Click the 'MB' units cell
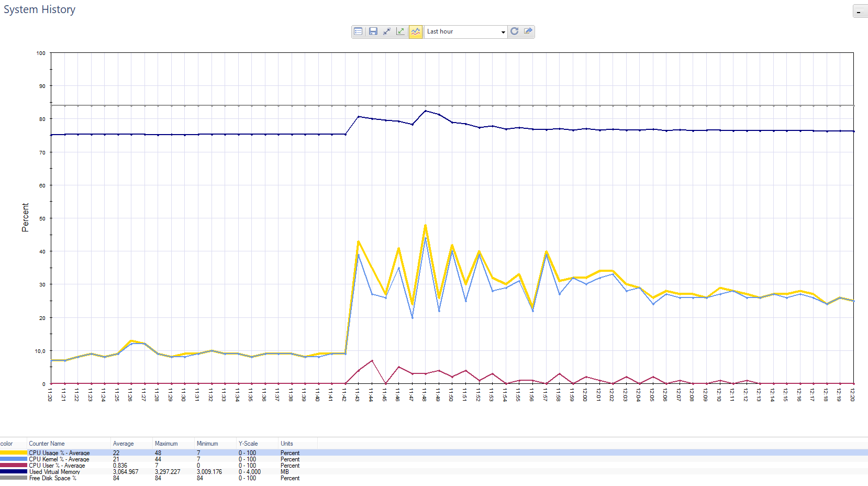This screenshot has width=868, height=486. [x=285, y=471]
